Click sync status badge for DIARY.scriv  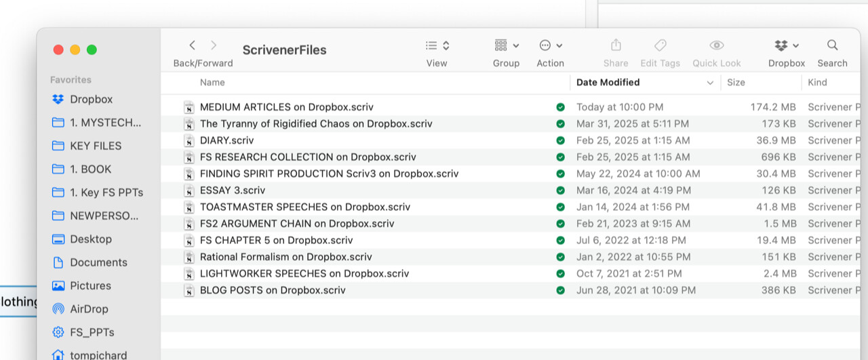coord(560,140)
